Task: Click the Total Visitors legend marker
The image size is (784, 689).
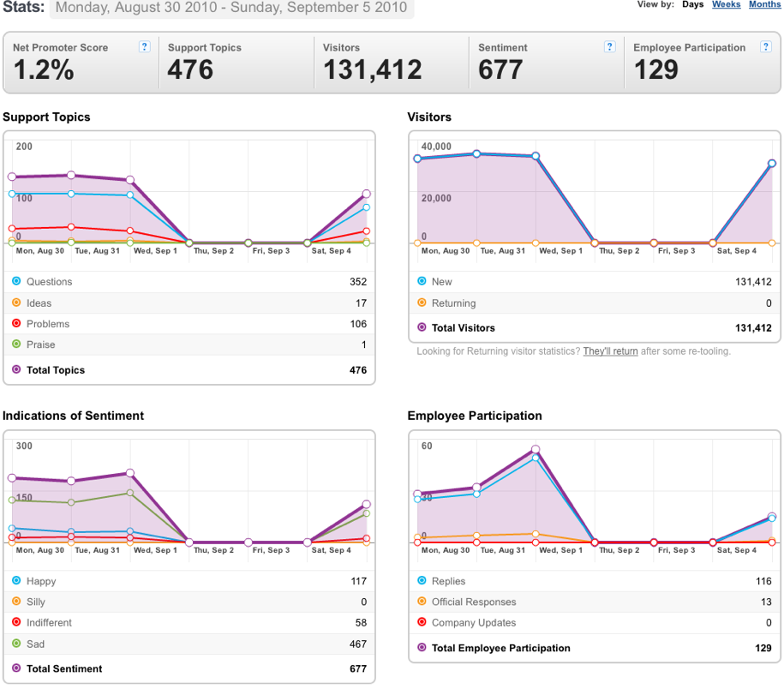Action: (422, 327)
